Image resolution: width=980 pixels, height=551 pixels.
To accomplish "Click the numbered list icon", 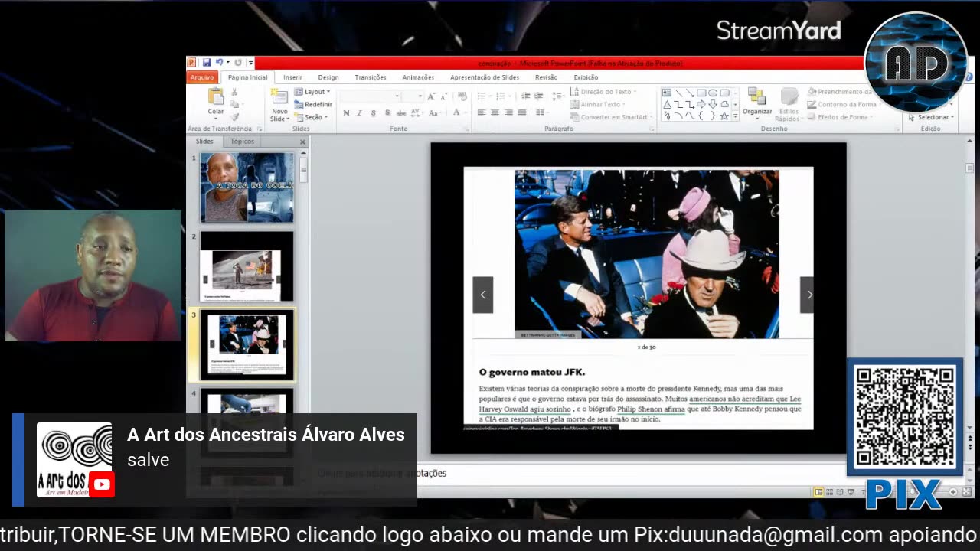I will pos(501,96).
